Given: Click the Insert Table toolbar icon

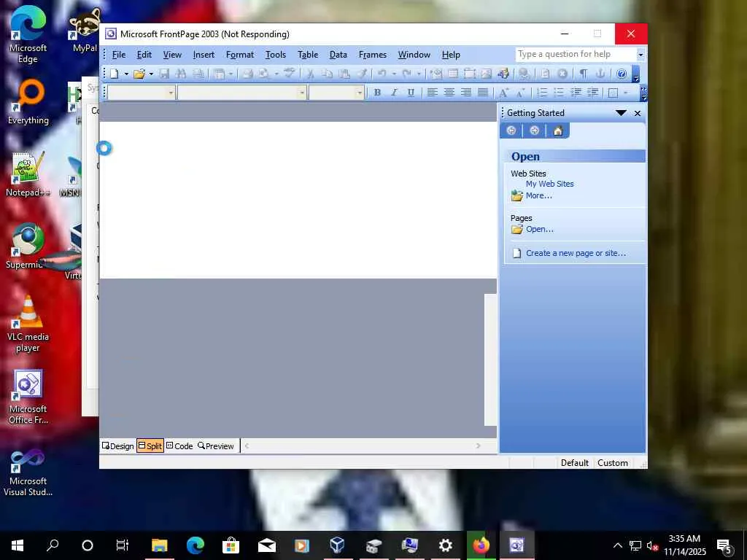Looking at the screenshot, I should coord(453,74).
